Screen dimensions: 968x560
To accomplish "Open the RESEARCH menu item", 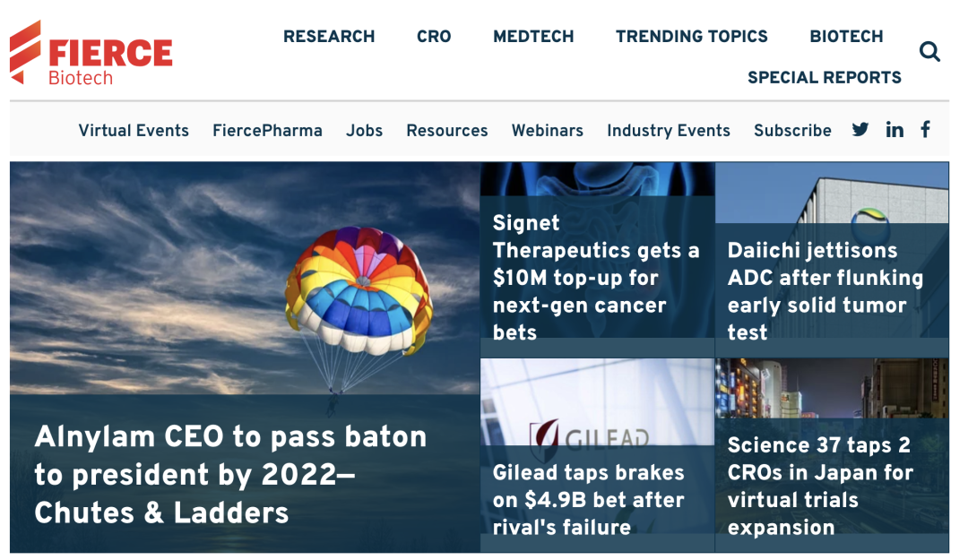I will [x=329, y=37].
